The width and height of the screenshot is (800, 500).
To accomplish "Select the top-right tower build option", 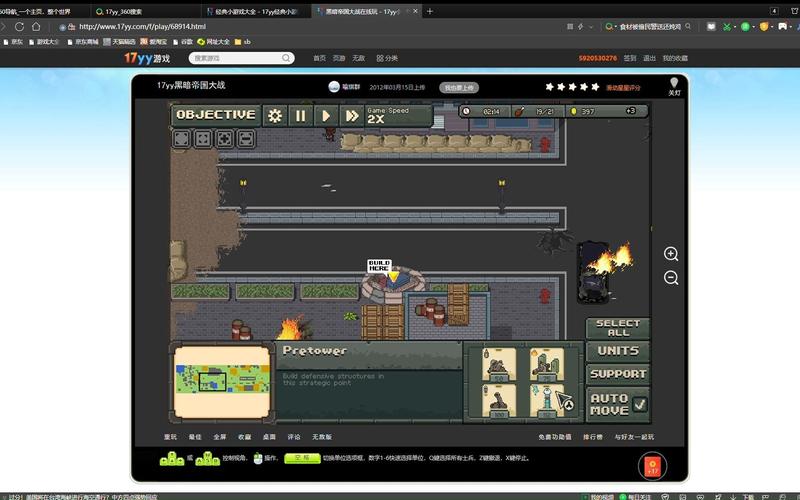I will [x=546, y=364].
